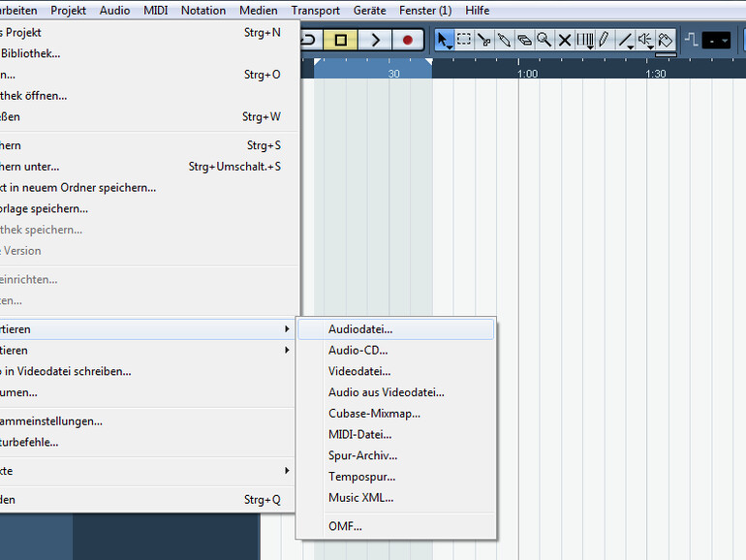This screenshot has width=746, height=560.
Task: Select the Play speaker tool
Action: point(645,40)
